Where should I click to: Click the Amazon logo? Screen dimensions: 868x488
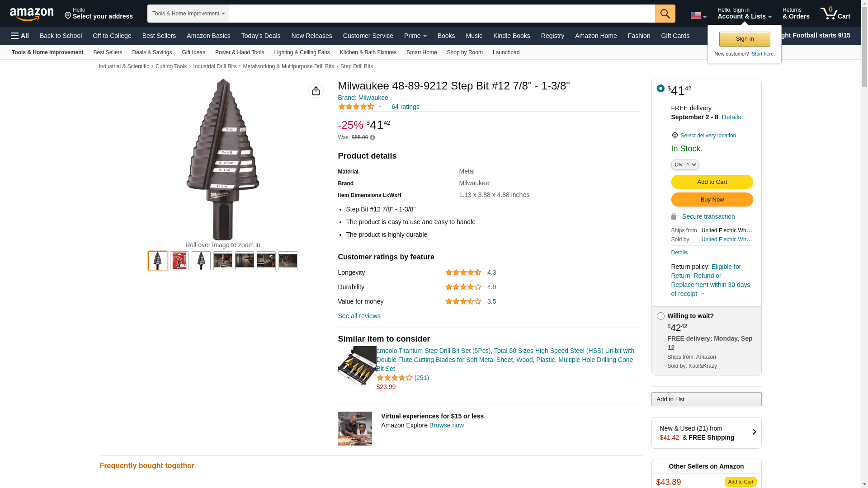pos(32,14)
